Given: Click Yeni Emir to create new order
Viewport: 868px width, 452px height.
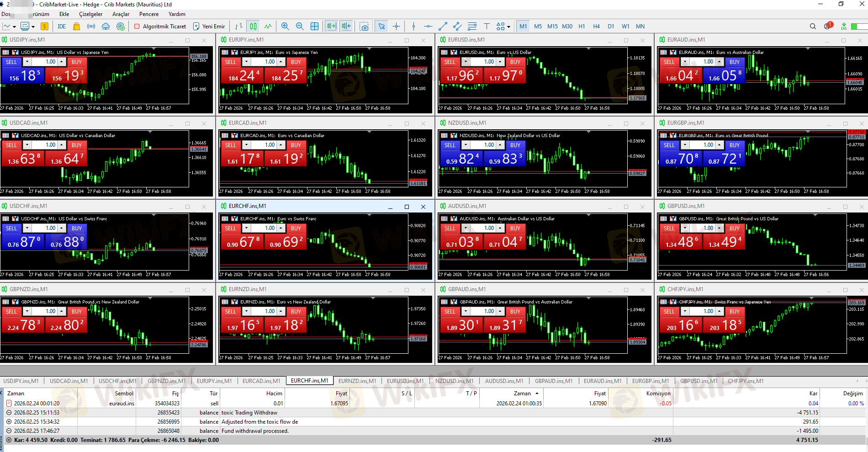Looking at the screenshot, I should pyautogui.click(x=209, y=27).
